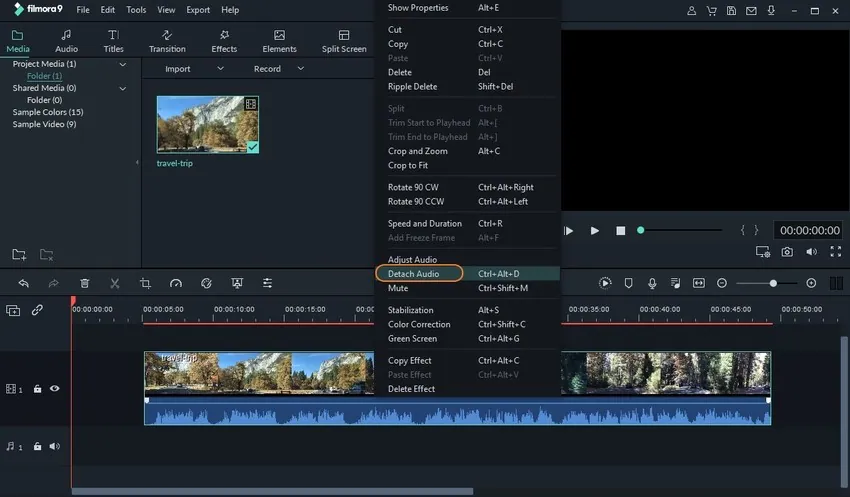Screen dimensions: 850x497
Task: Select the travel-trip media thumbnail
Action: [x=207, y=125]
